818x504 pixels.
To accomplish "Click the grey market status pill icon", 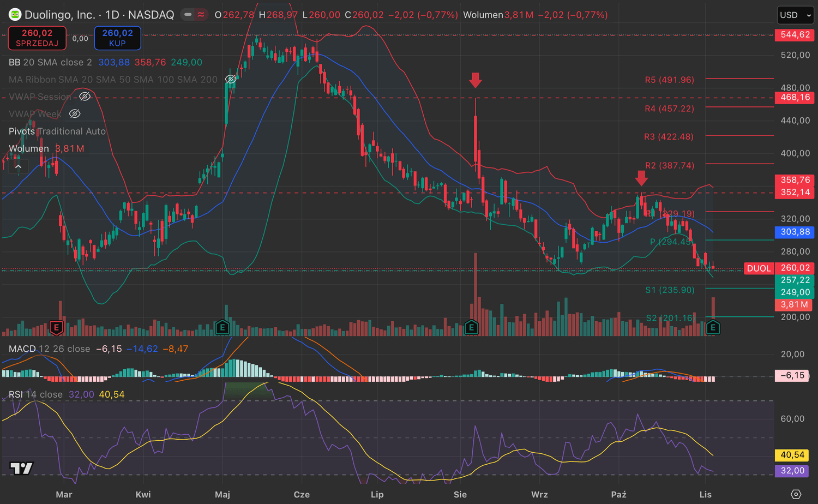I will click(x=188, y=15).
